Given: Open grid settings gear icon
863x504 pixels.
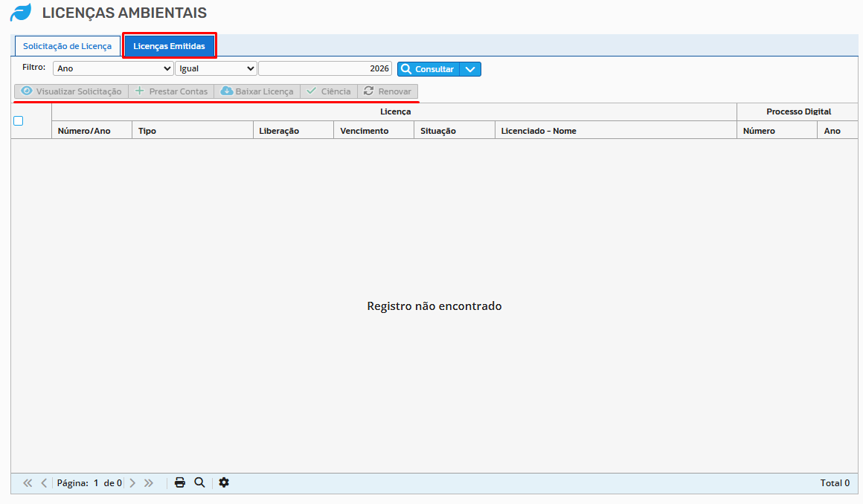Looking at the screenshot, I should pos(223,482).
